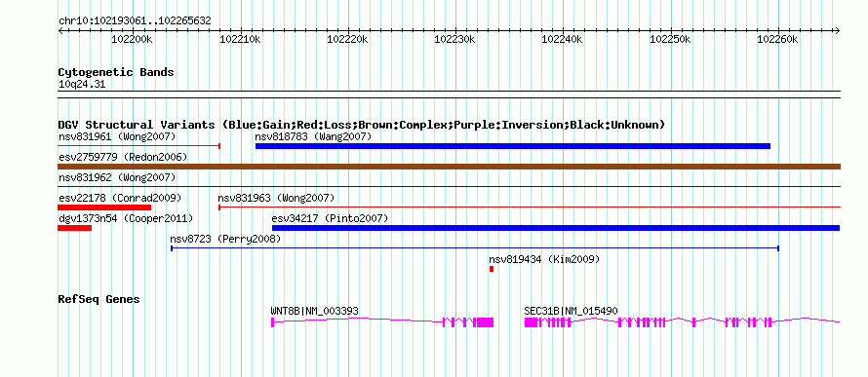
Task: Click the dgv1373n54 (Cooper2011) red bar
Action: (x=74, y=228)
